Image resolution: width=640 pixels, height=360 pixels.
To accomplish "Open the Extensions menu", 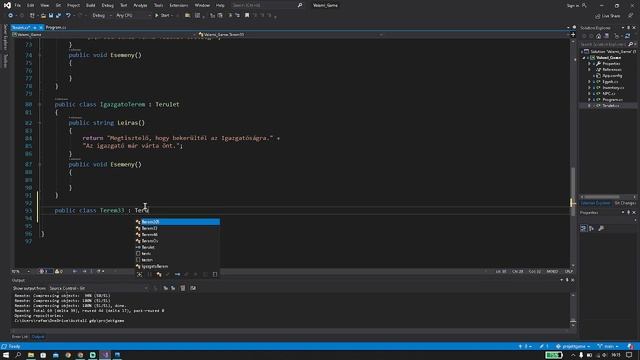I will click(179, 5).
